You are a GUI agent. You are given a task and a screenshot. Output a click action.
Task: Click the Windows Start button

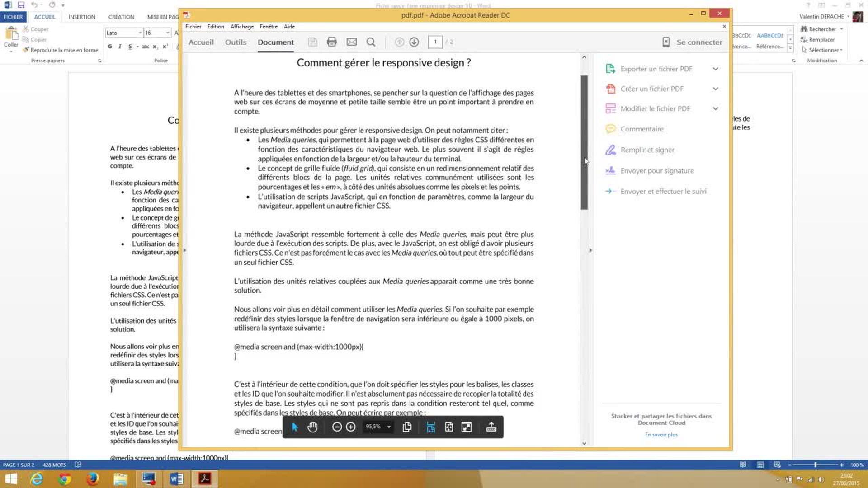pos(11,479)
